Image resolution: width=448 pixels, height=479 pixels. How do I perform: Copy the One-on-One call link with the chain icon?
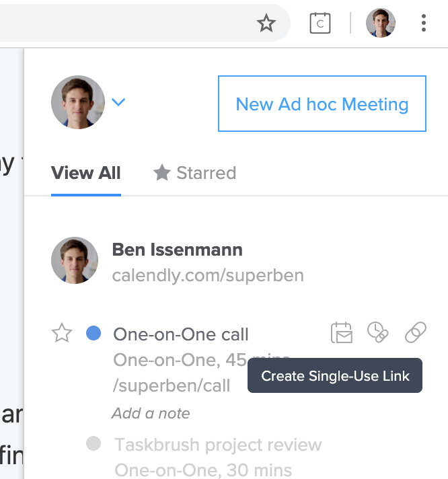pyautogui.click(x=416, y=332)
